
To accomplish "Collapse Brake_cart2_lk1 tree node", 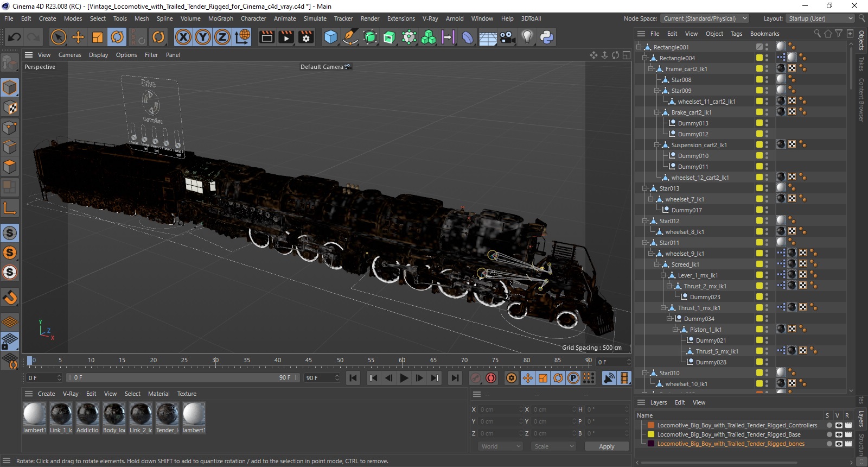I will click(657, 112).
